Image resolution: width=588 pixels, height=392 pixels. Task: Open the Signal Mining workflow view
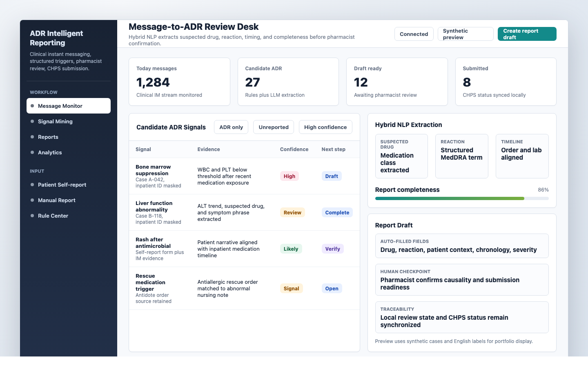click(x=55, y=121)
